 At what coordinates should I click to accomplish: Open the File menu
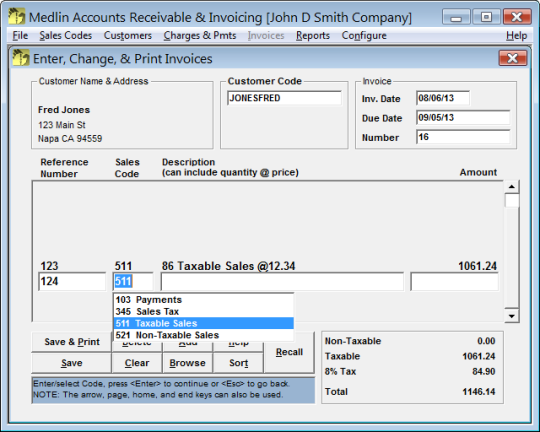(20, 35)
